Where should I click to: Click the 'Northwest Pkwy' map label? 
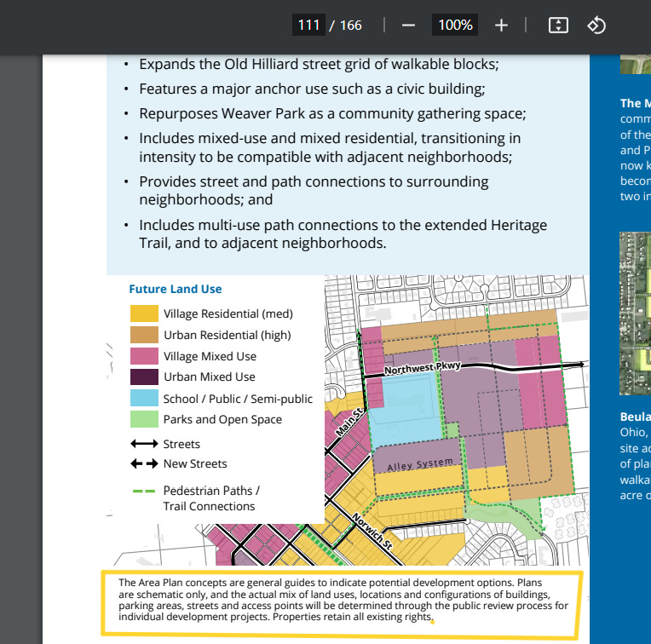click(423, 368)
